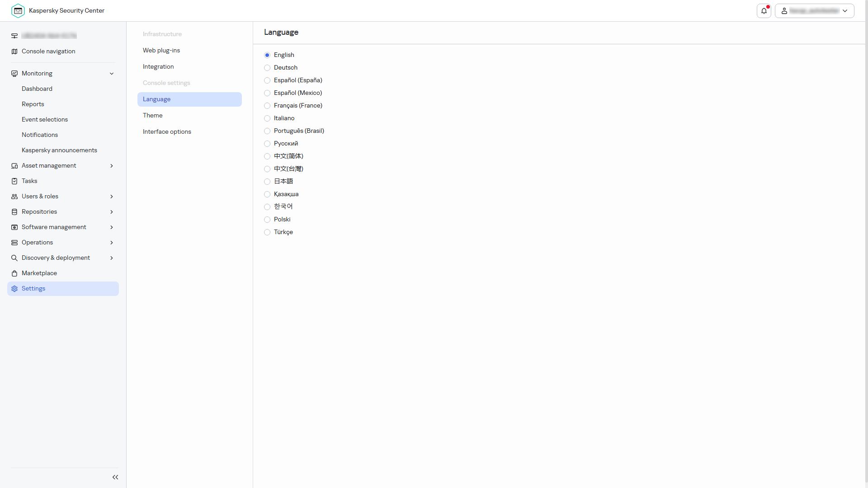868x488 pixels.
Task: Collapse the sidebar with double-chevron icon
Action: tap(115, 477)
